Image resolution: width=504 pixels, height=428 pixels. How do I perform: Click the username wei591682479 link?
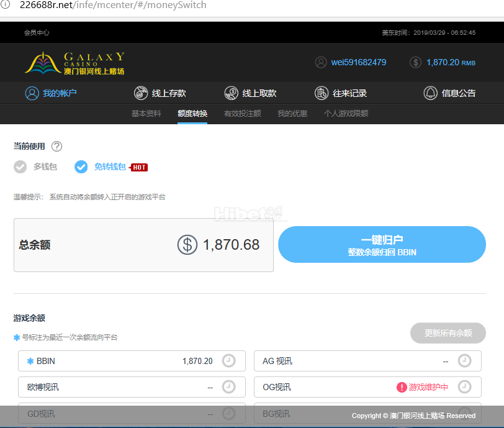click(x=358, y=62)
